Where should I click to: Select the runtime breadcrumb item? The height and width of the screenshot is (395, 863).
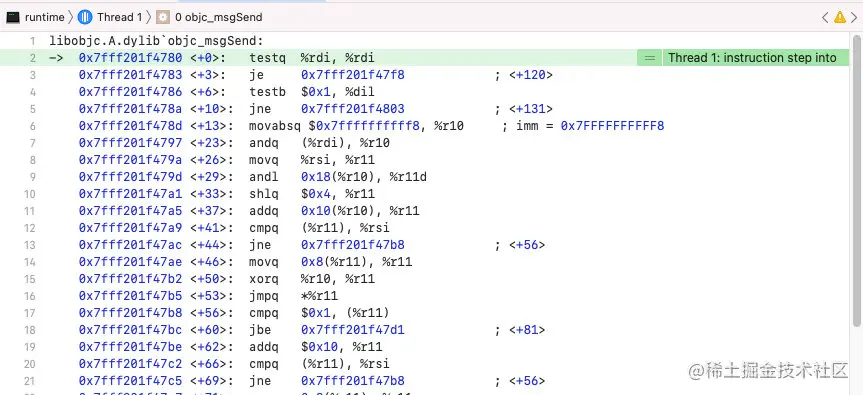click(45, 17)
